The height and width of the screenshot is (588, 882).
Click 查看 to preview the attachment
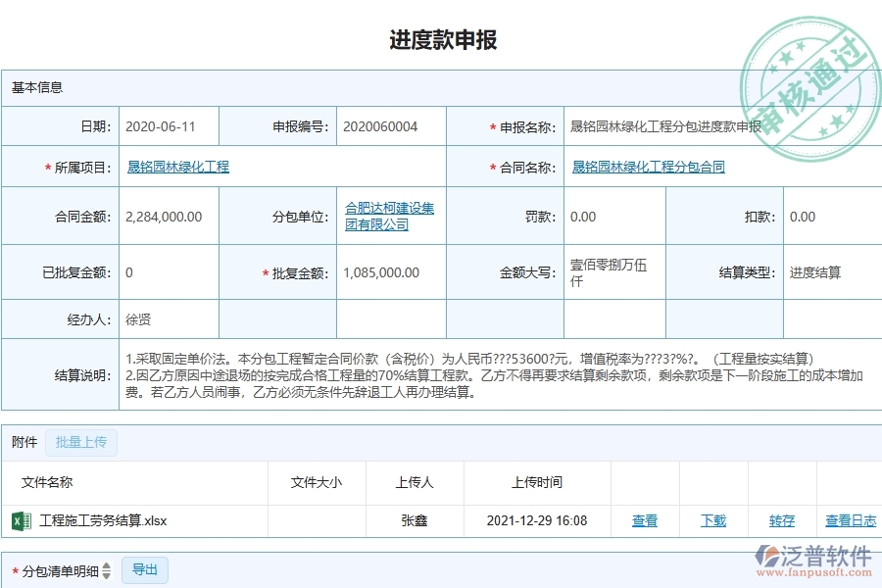pos(645,521)
